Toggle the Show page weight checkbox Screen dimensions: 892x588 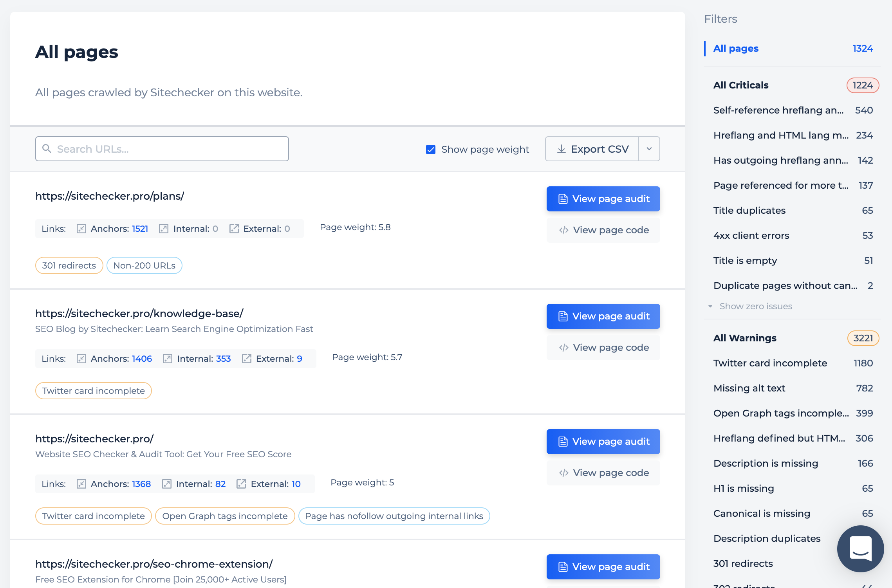[x=431, y=150]
